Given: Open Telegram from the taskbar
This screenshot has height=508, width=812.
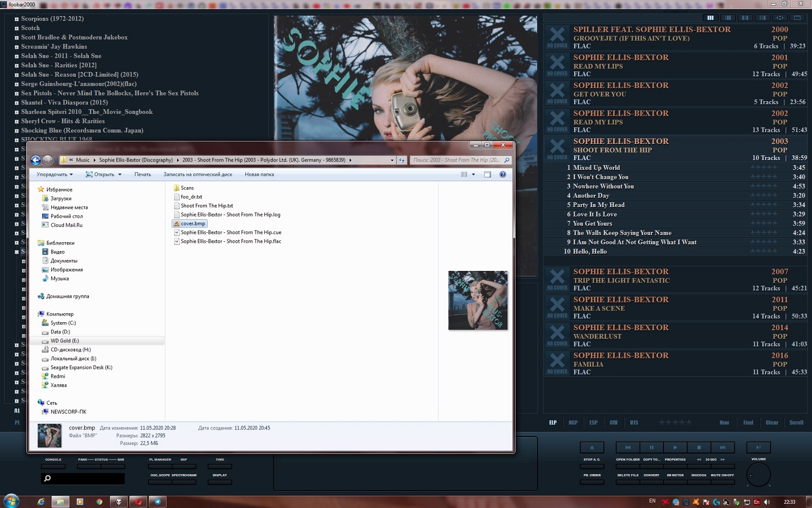Looking at the screenshot, I should pyautogui.click(x=157, y=502).
